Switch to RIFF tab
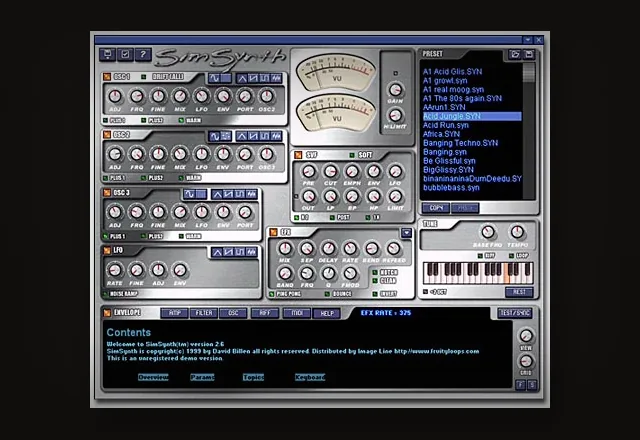The height and width of the screenshot is (440, 640). (265, 313)
